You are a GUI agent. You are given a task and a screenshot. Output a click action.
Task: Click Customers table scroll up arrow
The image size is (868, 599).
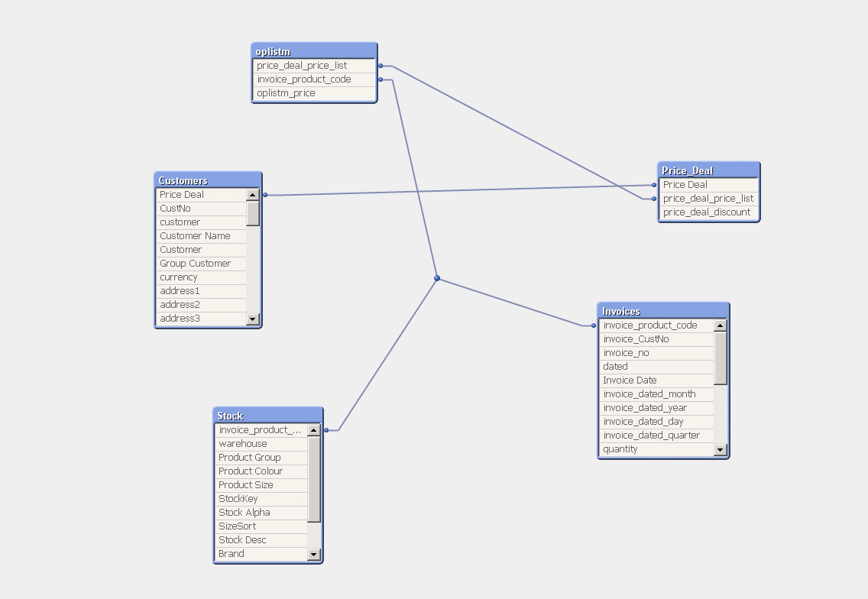click(252, 194)
